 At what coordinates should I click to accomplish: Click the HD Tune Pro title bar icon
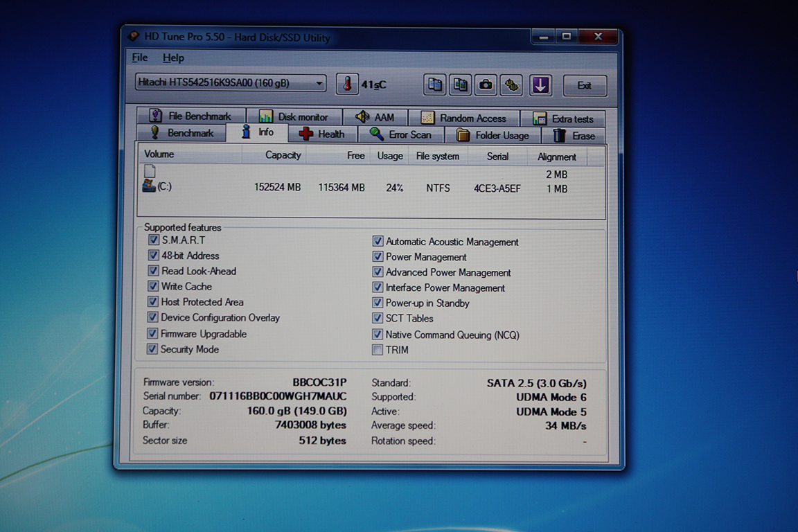point(134,36)
